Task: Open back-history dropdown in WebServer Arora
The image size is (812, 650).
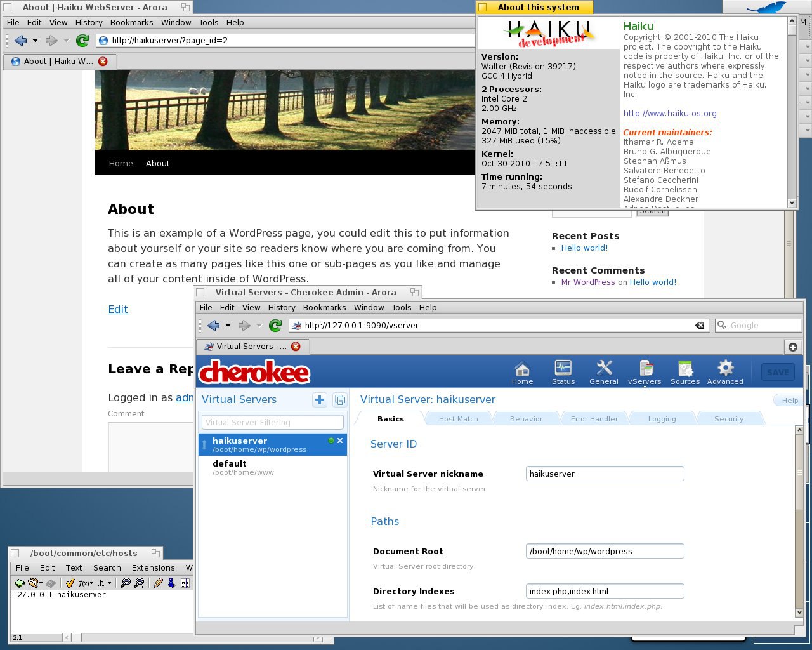Action: pos(35,41)
